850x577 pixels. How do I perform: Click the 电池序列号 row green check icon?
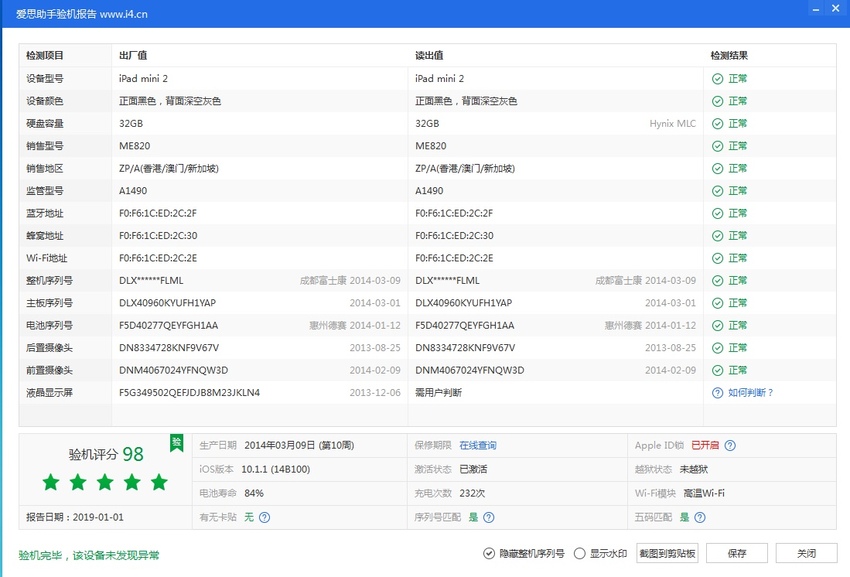[x=717, y=325]
